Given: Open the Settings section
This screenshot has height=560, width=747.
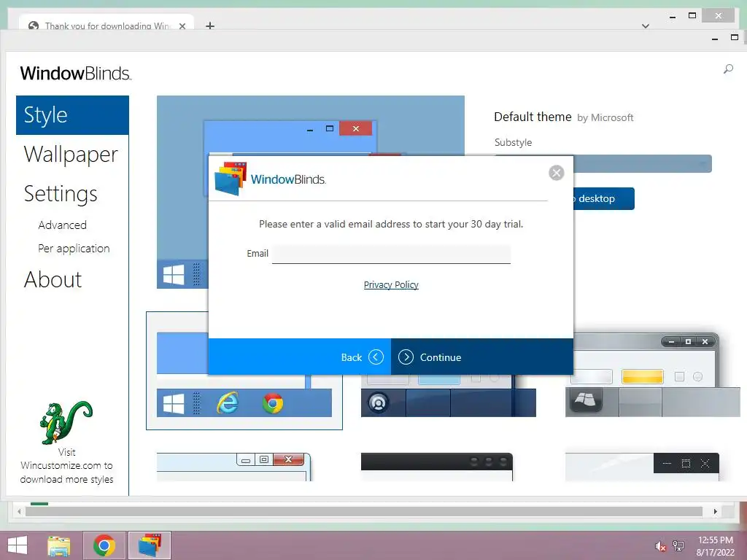Looking at the screenshot, I should [x=61, y=194].
